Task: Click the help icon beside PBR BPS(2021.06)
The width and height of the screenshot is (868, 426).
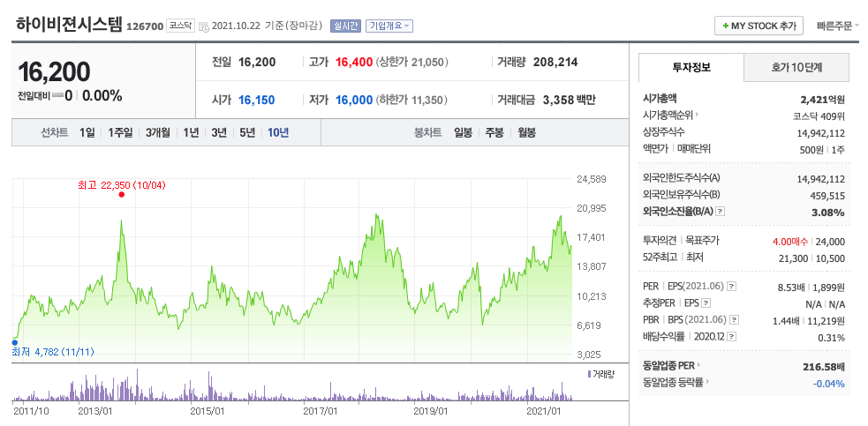Action: (x=735, y=320)
